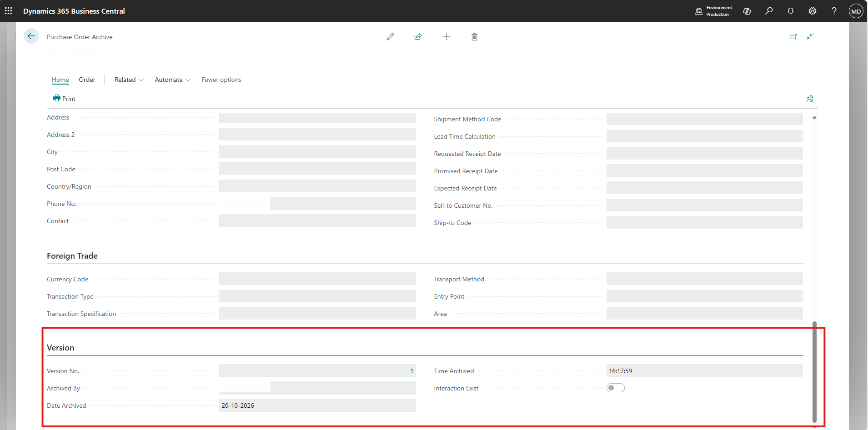Click the Post Code field
The height and width of the screenshot is (430, 868).
click(317, 169)
